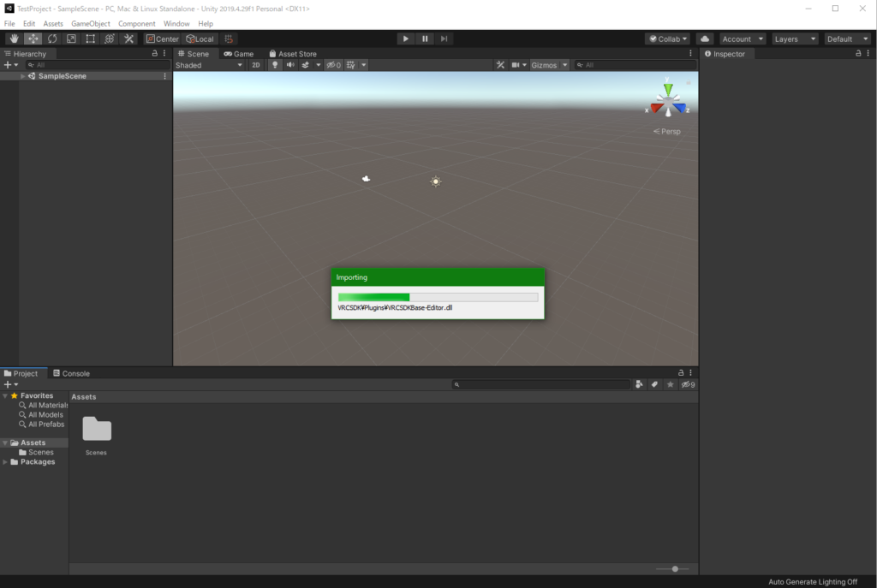Toggle scene effects icon
The image size is (877, 588).
click(x=306, y=65)
